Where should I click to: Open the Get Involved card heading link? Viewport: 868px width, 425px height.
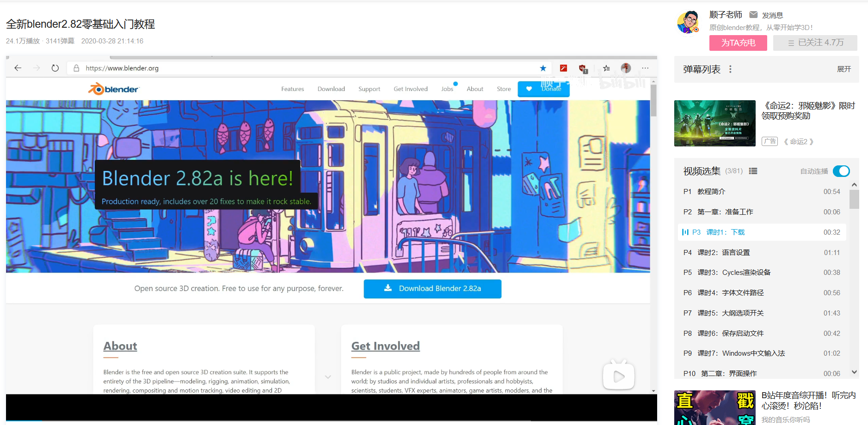(x=386, y=346)
